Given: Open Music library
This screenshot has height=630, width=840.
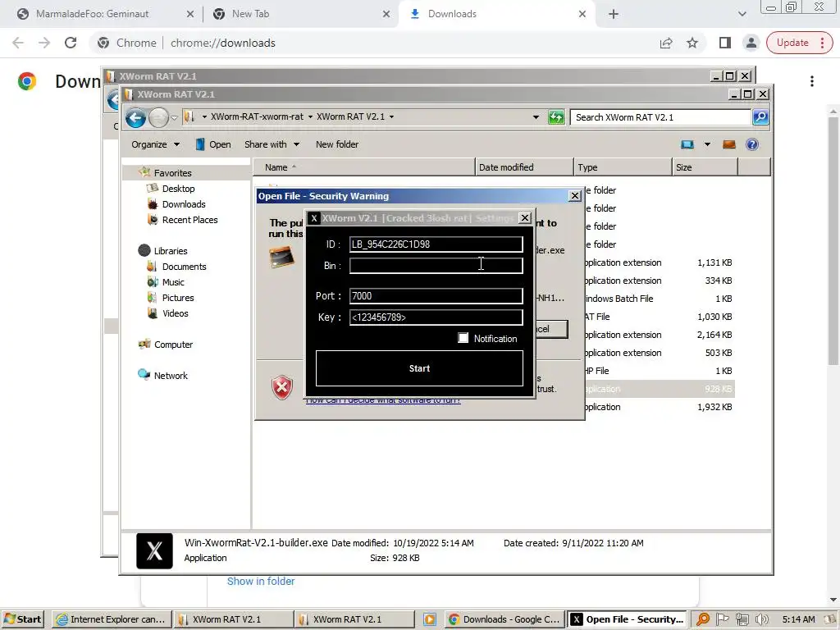Looking at the screenshot, I should click(172, 282).
